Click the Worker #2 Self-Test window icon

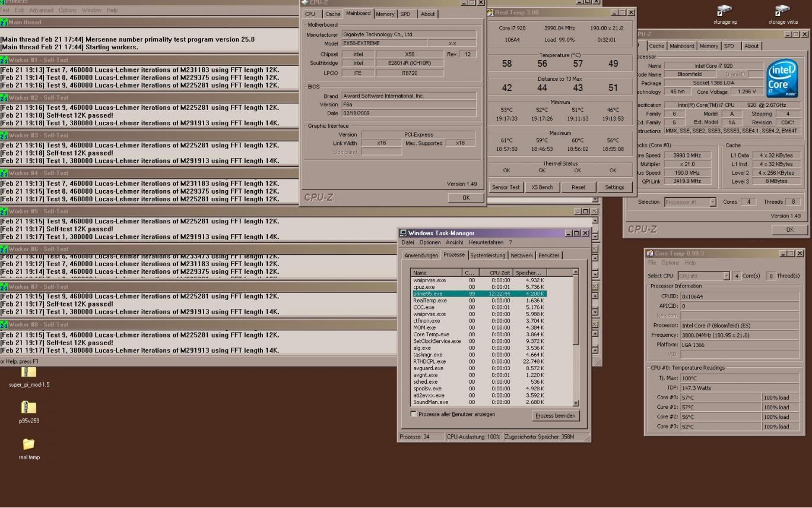[4, 97]
